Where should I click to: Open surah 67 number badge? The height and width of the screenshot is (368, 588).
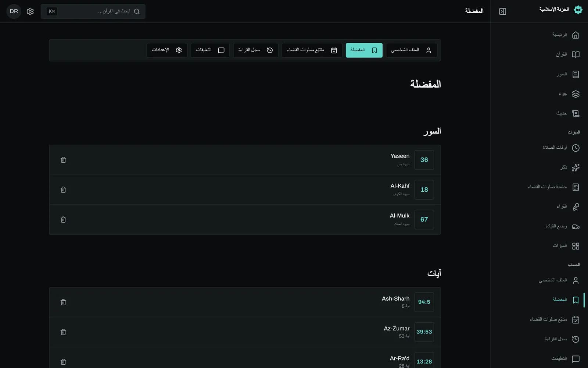424,219
